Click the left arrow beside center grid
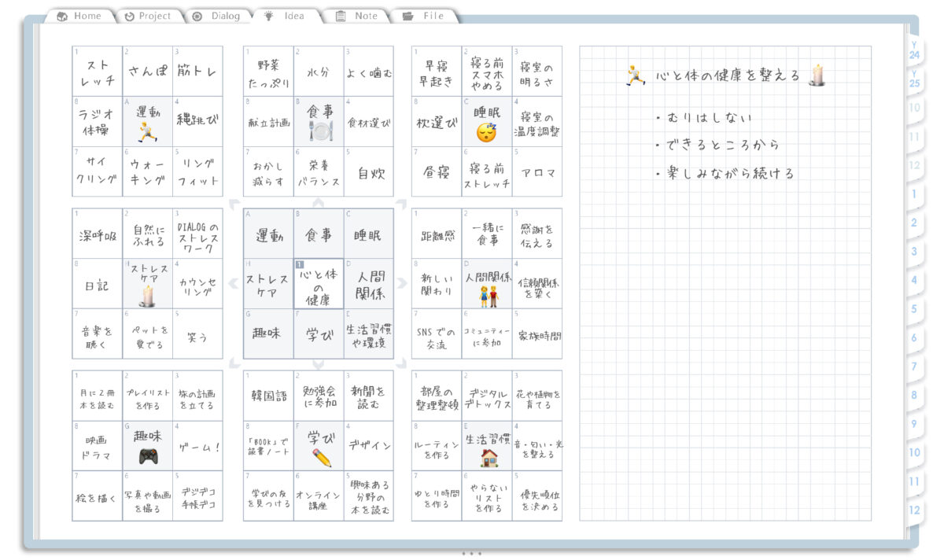The height and width of the screenshot is (560, 944). click(x=233, y=283)
